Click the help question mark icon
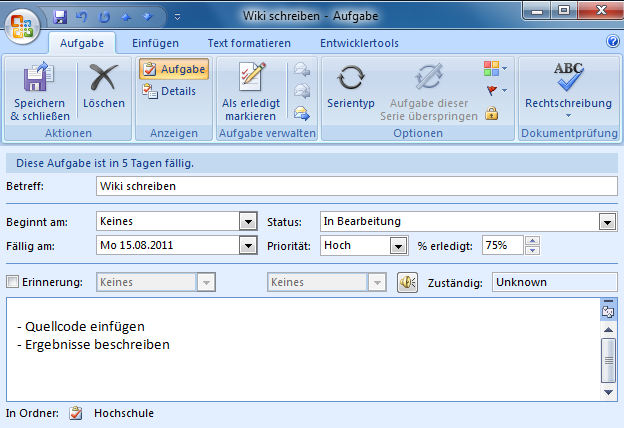The height and width of the screenshot is (428, 624). (x=613, y=42)
